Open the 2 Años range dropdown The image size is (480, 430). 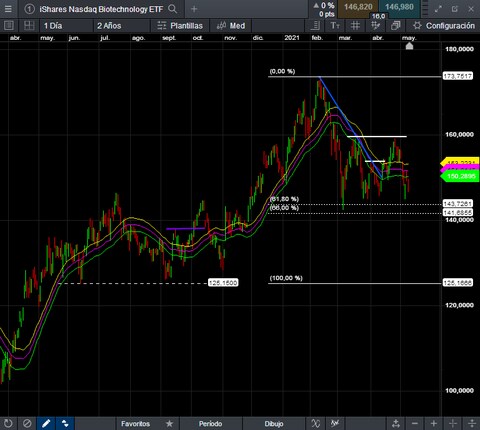[x=120, y=26]
